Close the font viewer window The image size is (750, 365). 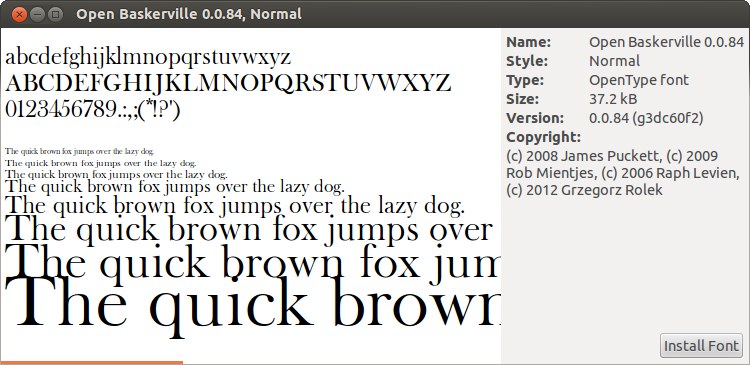click(19, 14)
